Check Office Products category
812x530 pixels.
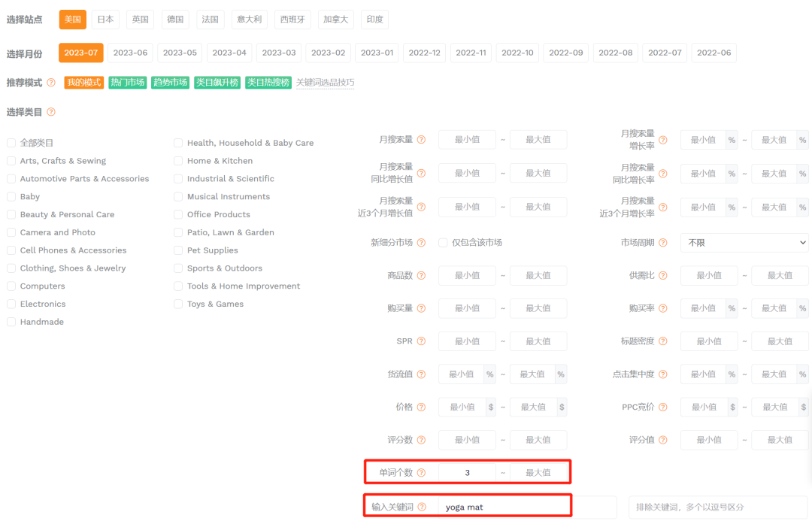tap(178, 214)
